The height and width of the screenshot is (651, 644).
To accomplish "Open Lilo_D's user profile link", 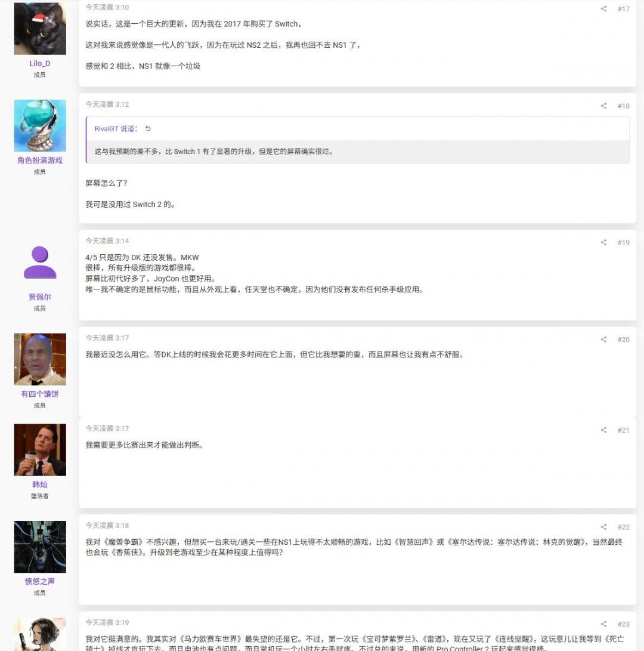I will (x=40, y=63).
